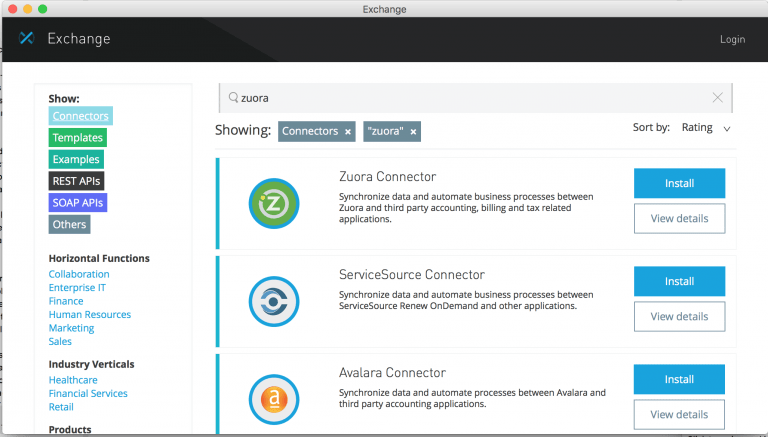Remove the Connectors filter chip
768x437 pixels.
pos(348,132)
